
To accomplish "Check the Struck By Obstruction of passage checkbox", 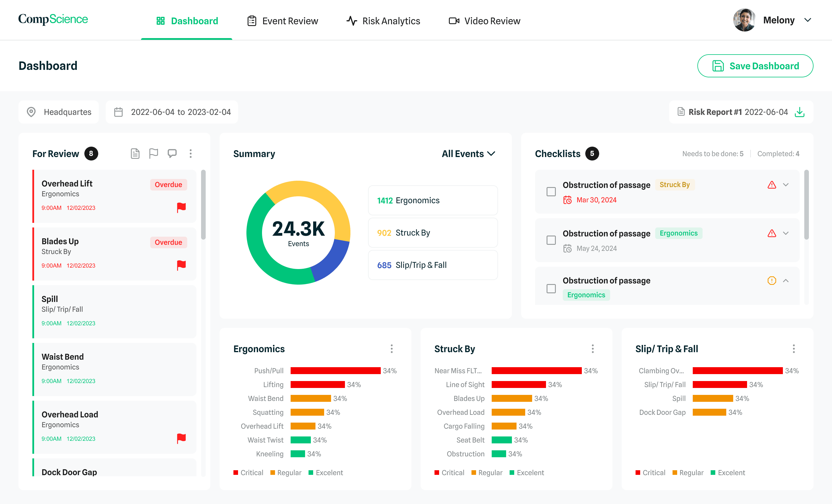I will click(551, 192).
